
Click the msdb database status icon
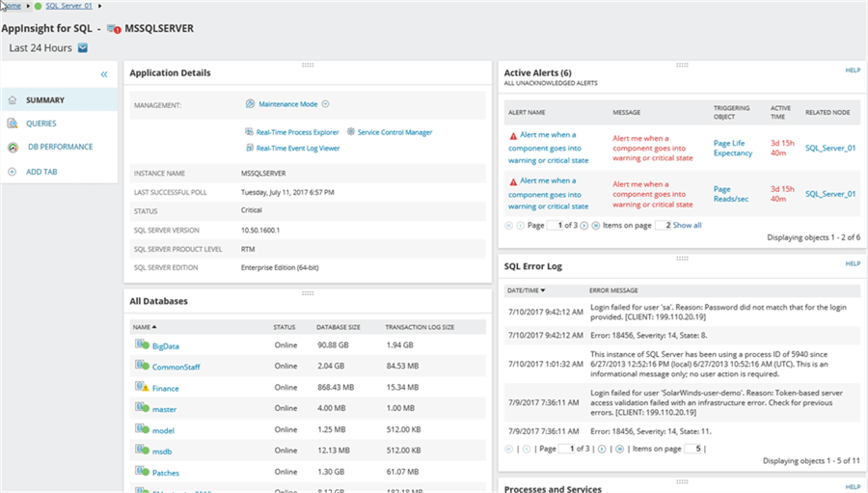coord(143,450)
